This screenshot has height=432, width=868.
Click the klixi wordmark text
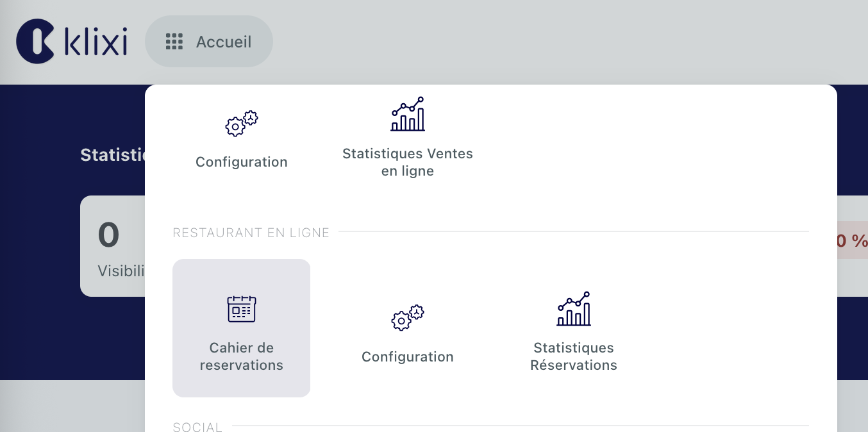96,43
